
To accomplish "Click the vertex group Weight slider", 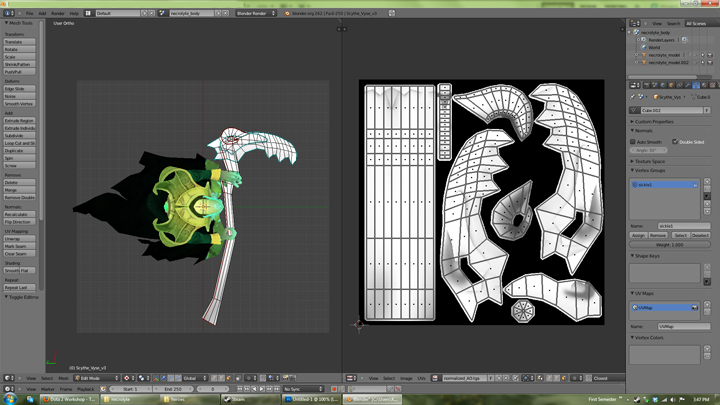I will pyautogui.click(x=670, y=244).
